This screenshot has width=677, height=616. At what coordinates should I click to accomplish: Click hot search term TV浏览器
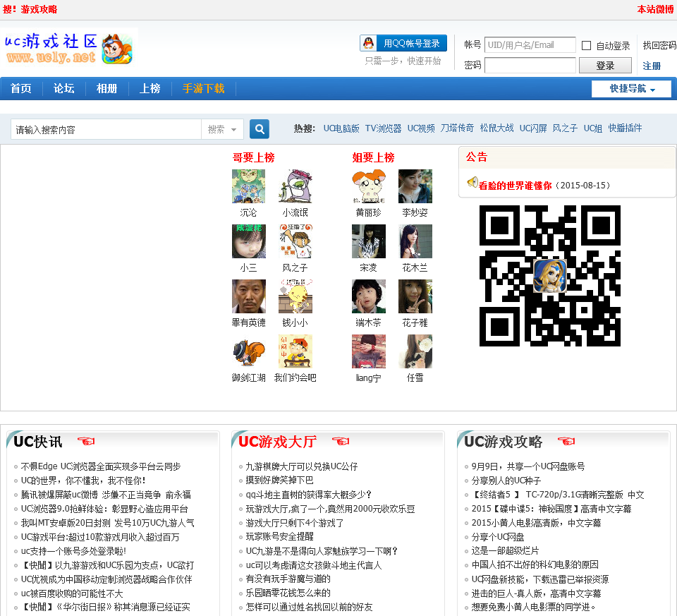pyautogui.click(x=383, y=128)
